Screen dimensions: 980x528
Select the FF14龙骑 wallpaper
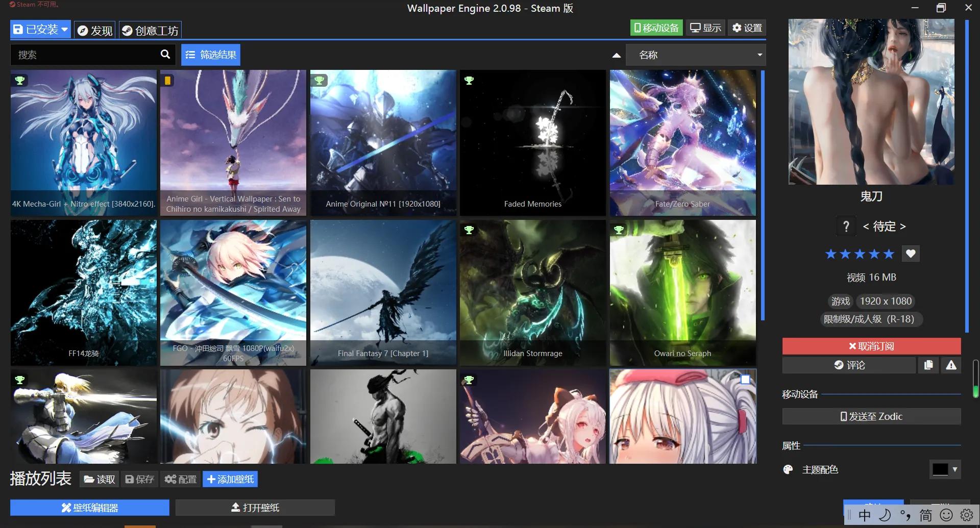click(84, 293)
